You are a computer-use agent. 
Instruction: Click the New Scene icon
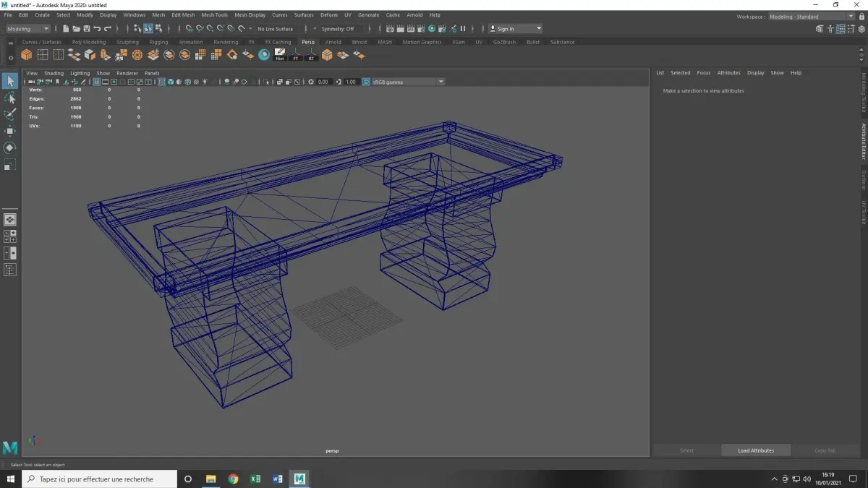[x=66, y=29]
